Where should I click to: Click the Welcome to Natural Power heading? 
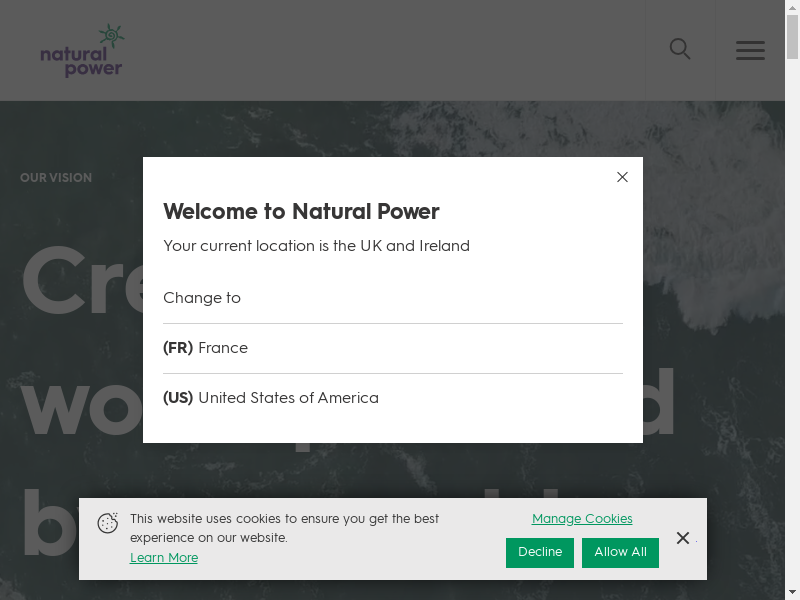pyautogui.click(x=301, y=211)
